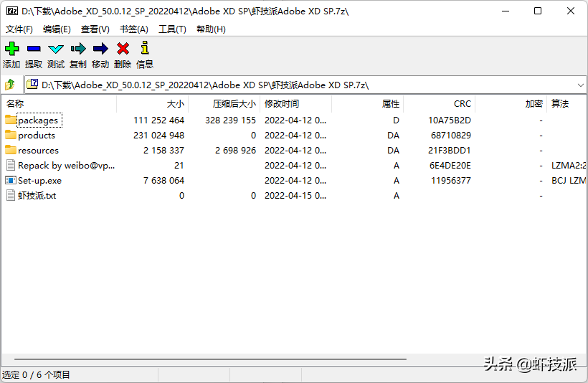588x383 pixels.
Task: Select the Set-up.exe file name
Action: pyautogui.click(x=39, y=181)
